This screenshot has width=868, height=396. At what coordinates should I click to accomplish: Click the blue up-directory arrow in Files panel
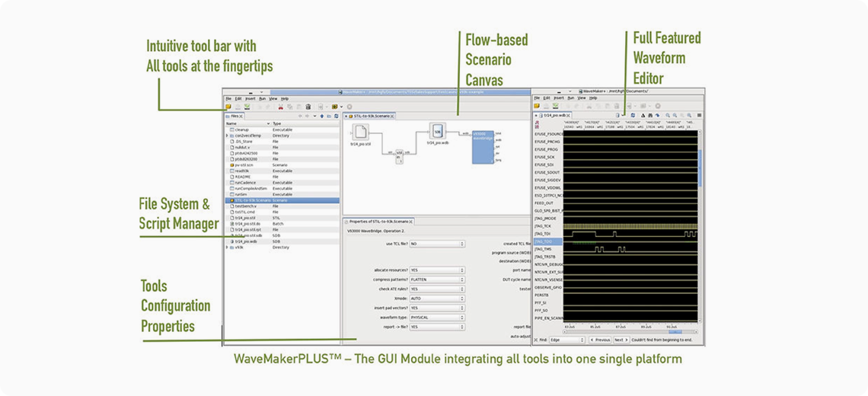tap(321, 117)
